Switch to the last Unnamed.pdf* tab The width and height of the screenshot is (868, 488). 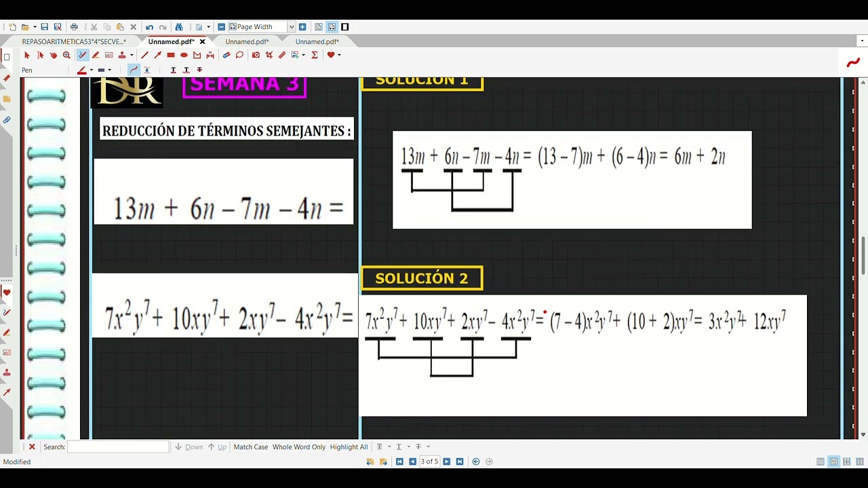(x=317, y=42)
